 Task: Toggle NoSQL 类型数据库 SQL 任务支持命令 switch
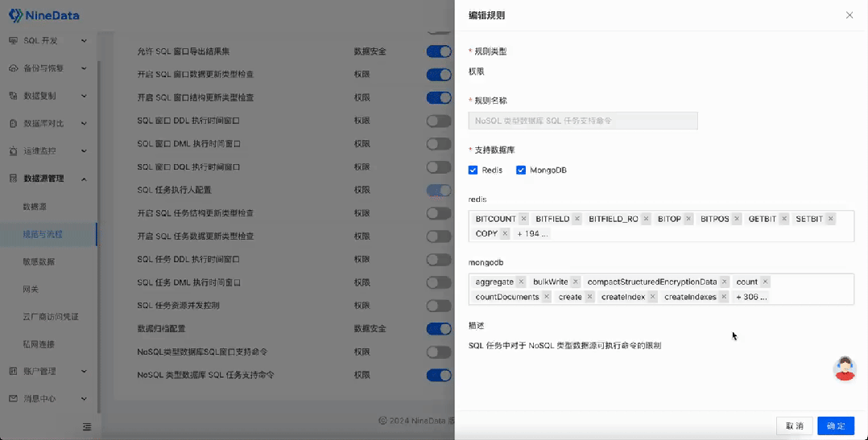click(x=439, y=376)
